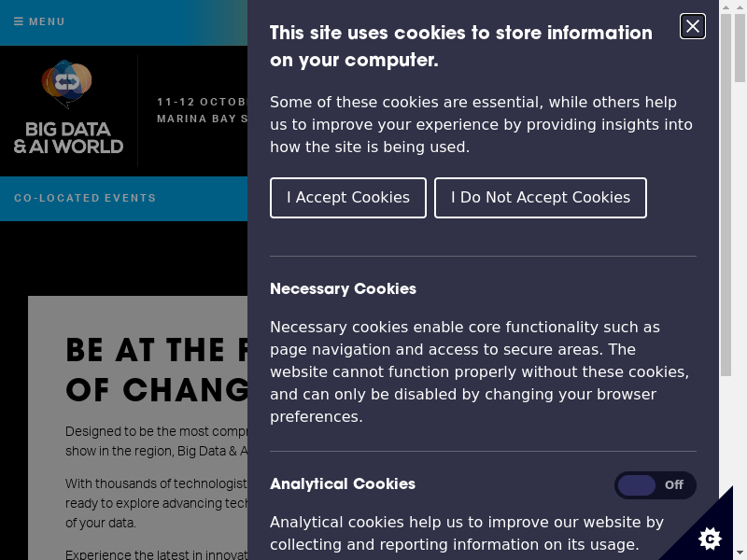Click the page scrollbar up arrow
This screenshot has width=747, height=560.
pyautogui.click(x=740, y=7)
